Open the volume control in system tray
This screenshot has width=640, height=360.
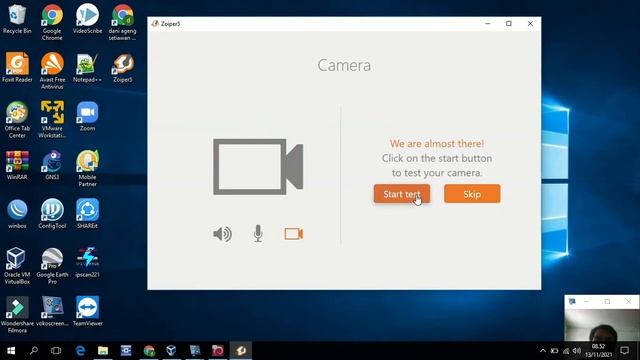tap(576, 351)
